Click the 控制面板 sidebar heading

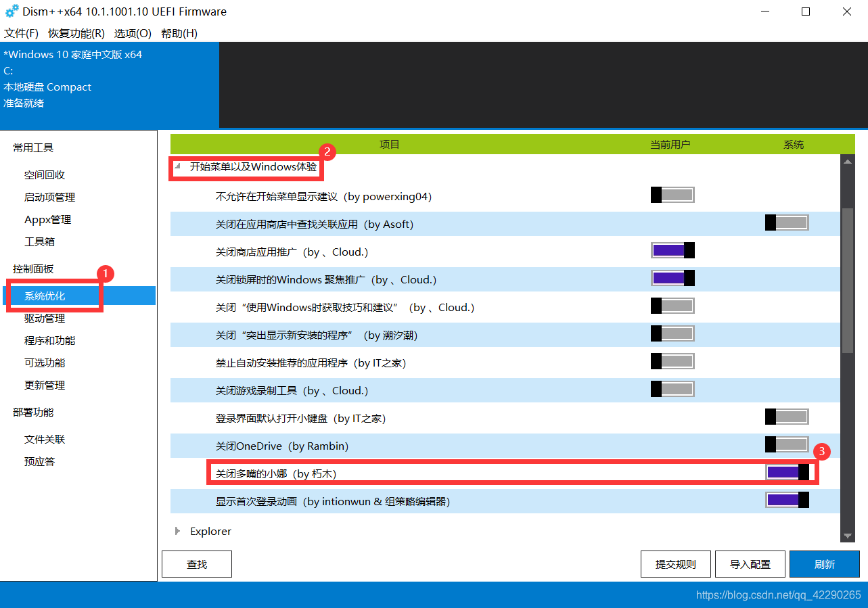tap(33, 268)
